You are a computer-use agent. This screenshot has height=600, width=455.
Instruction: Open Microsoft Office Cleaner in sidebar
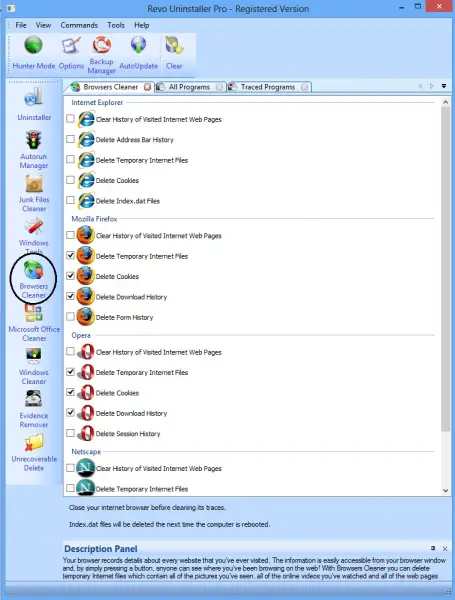tap(34, 323)
